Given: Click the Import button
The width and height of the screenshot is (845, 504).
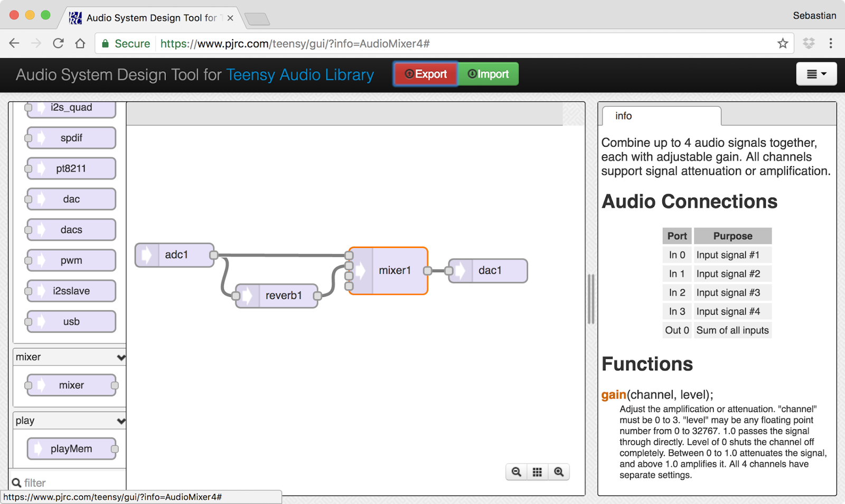Looking at the screenshot, I should tap(487, 74).
